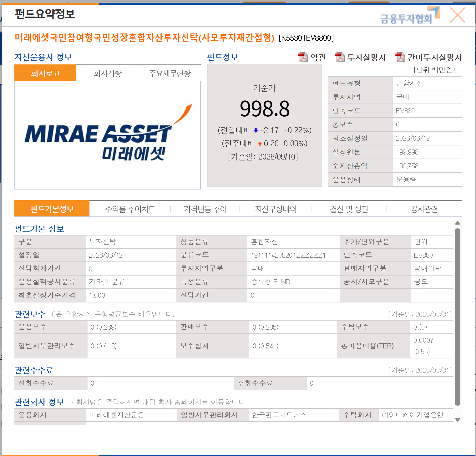
Task: Click the red up arrow in 전주대비
Action: 260,144
